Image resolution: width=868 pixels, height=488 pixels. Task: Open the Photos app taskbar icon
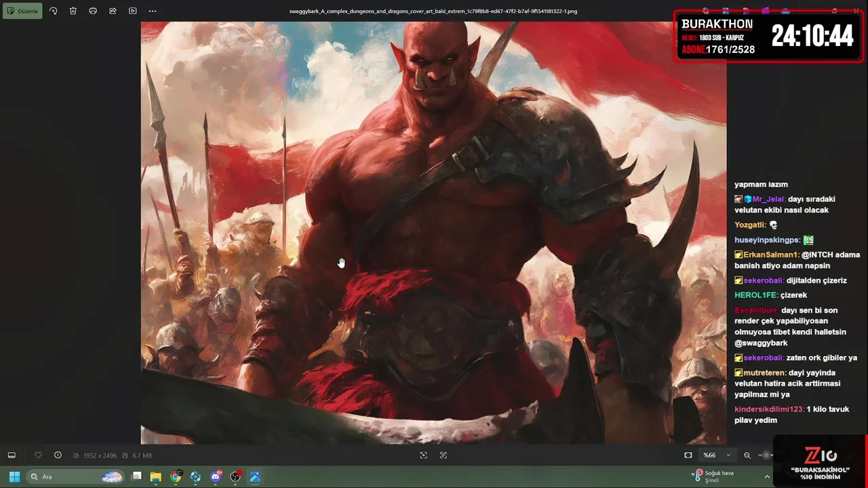[x=255, y=476]
